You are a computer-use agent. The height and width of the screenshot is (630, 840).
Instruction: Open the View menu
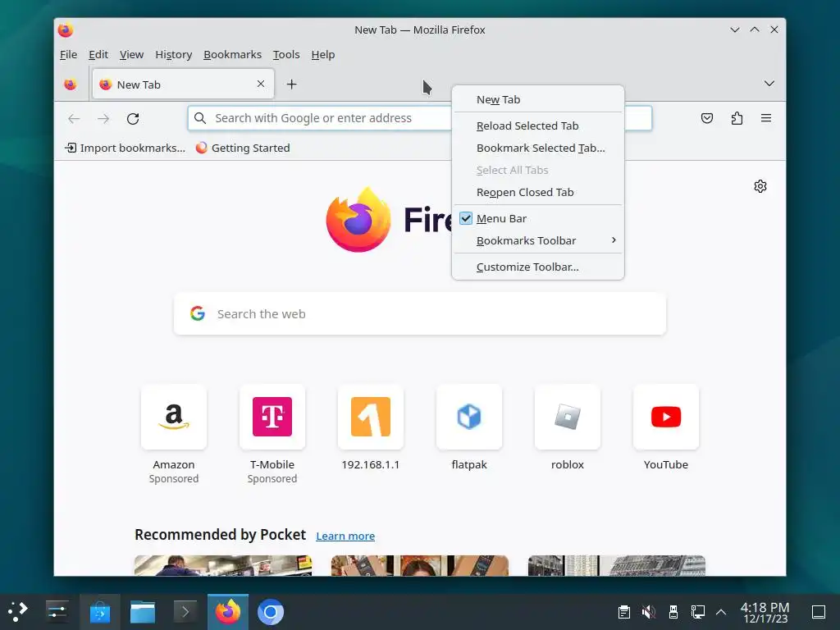[131, 55]
